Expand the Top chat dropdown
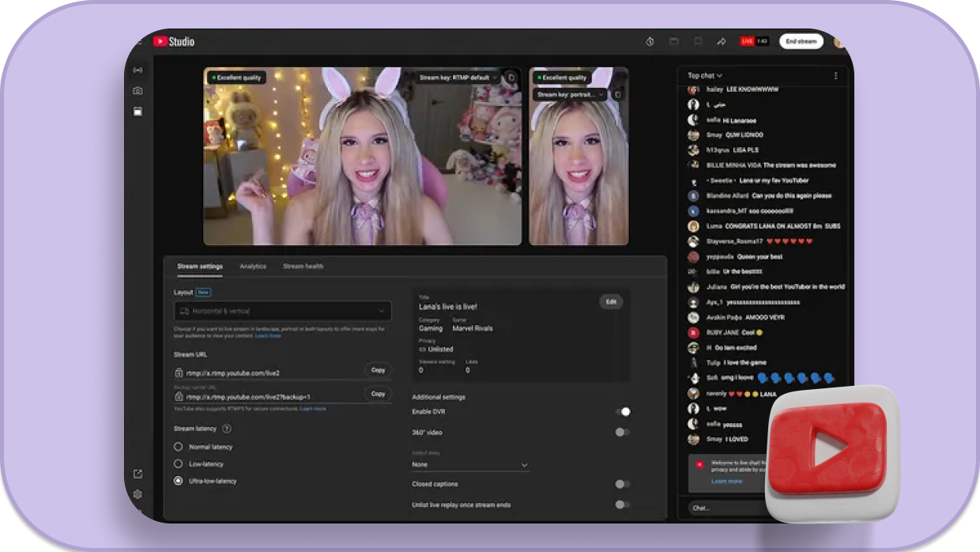 point(704,76)
